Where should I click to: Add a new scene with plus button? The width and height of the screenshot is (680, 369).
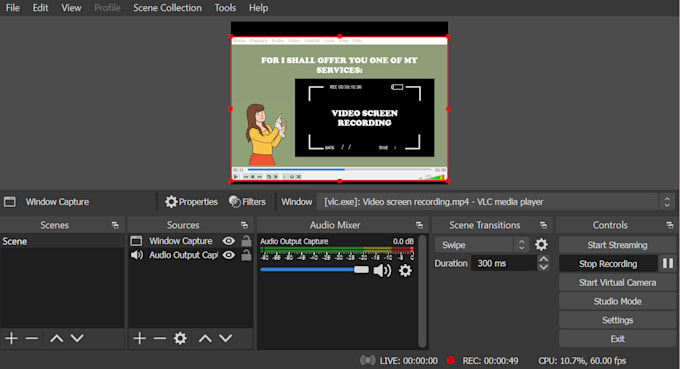click(12, 338)
